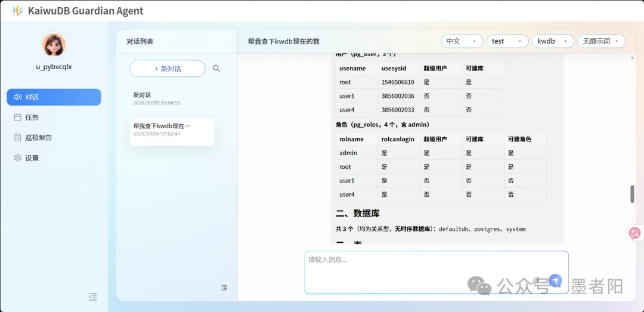
Task: Open the 设置 sidebar menu
Action: tap(54, 158)
